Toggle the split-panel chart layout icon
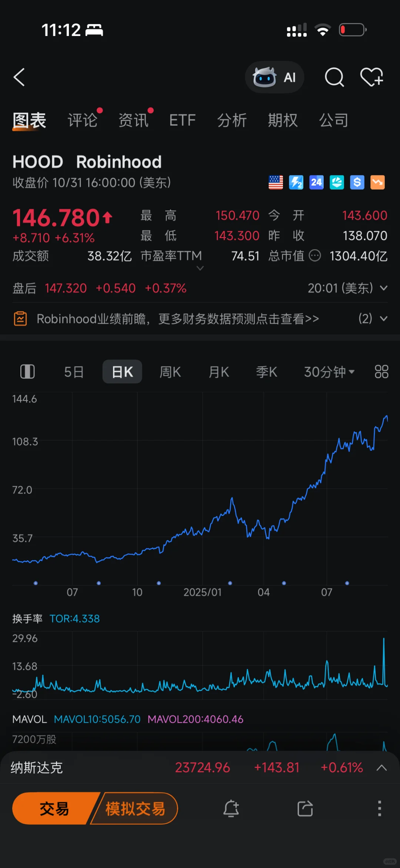Screen dimensions: 400x868 (x=27, y=372)
